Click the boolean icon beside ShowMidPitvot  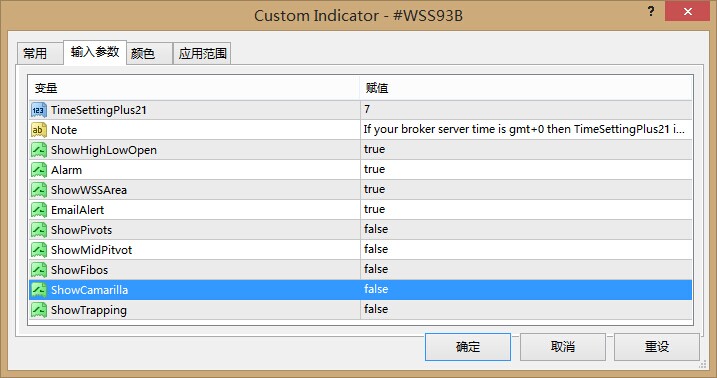click(39, 250)
